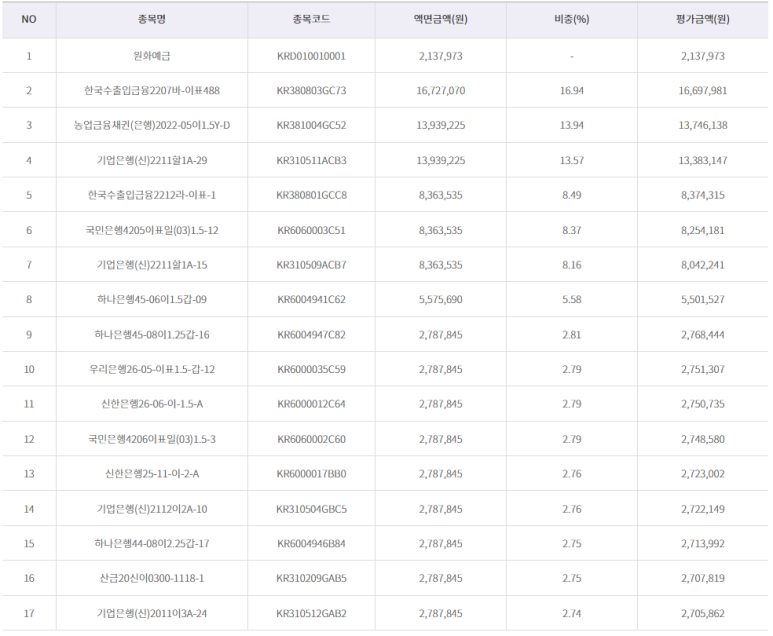The image size is (773, 636).
Task: Select 신한은행26-06-이-1.5-A cell
Action: coord(152,404)
